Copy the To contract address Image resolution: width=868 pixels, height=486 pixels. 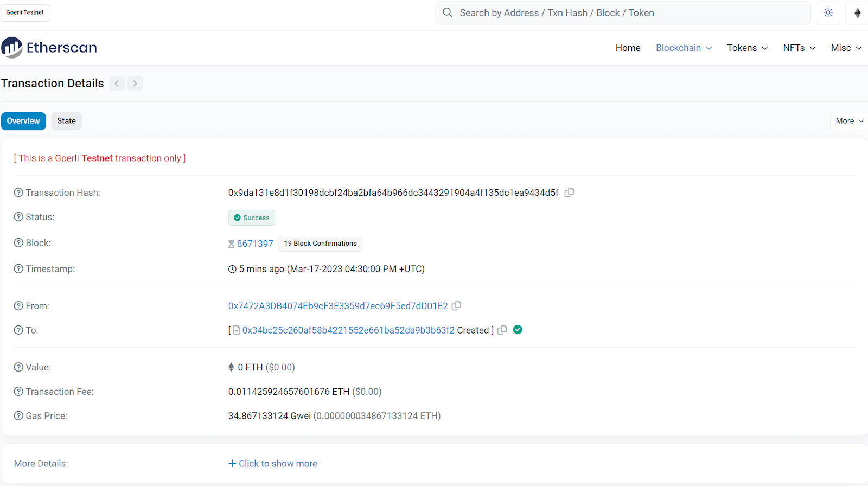coord(502,330)
